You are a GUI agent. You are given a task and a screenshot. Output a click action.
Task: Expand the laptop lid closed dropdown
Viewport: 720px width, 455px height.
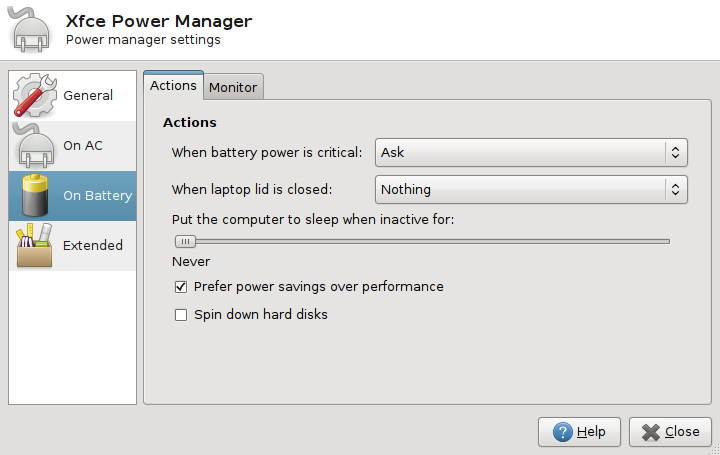(x=531, y=189)
